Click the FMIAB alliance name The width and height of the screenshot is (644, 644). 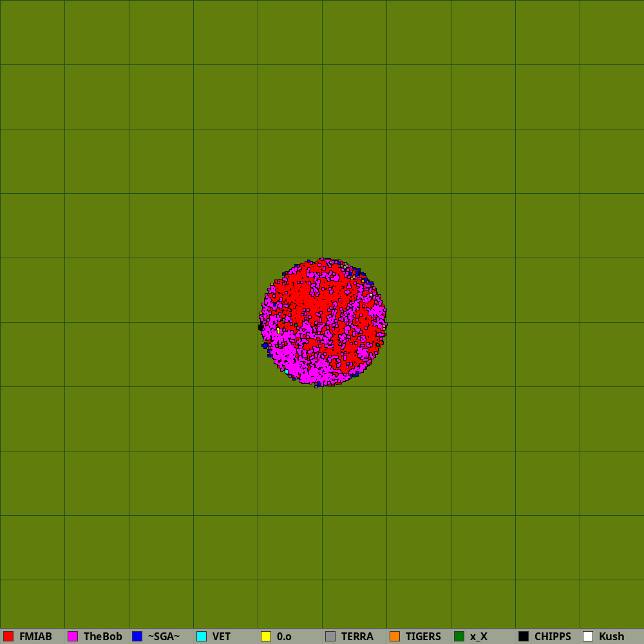(35, 636)
